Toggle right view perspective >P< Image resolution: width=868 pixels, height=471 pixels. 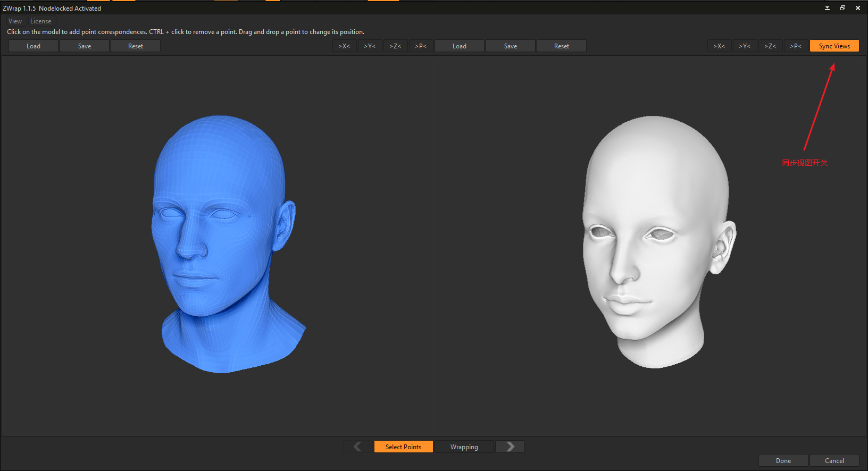(796, 46)
